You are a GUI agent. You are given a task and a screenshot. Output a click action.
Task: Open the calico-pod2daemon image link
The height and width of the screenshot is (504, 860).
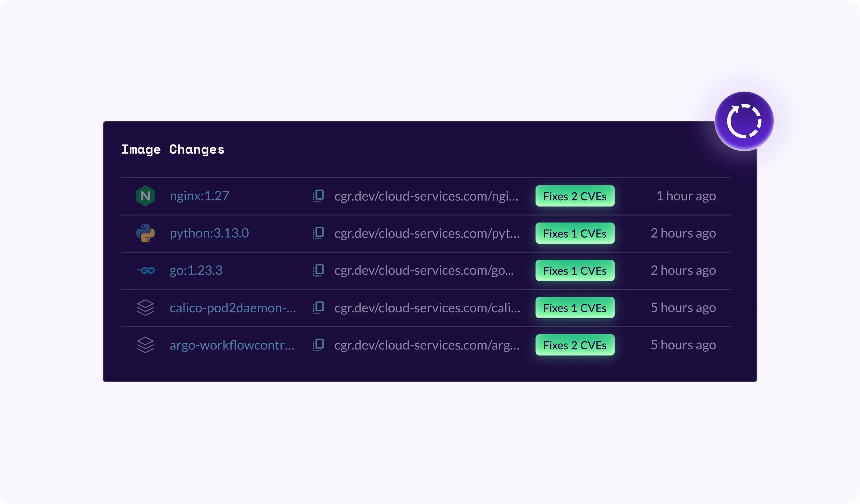pyautogui.click(x=233, y=308)
